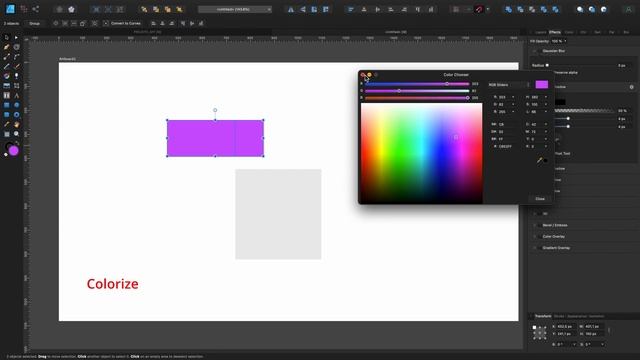Click the Group button in context toolbar
Viewport: 640px width, 360px height.
tap(35, 24)
